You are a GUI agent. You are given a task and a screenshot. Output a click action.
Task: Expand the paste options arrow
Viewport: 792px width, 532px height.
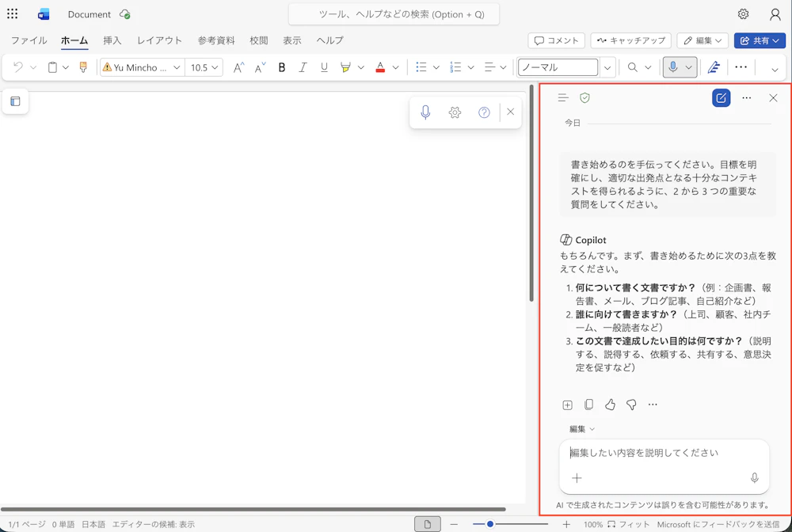66,67
